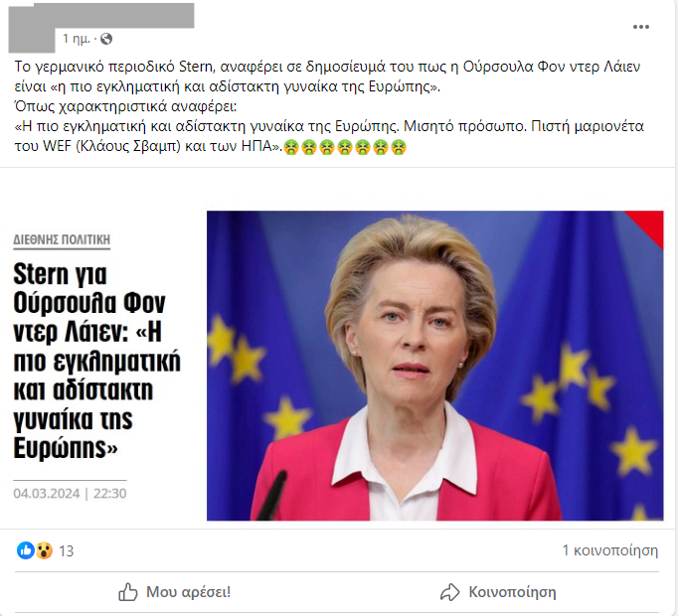Open the ΔΙΕΘΝΗΣ ΠΟΛΙΤΙΚΗ category label
Screen dimensions: 678x616
(62, 239)
